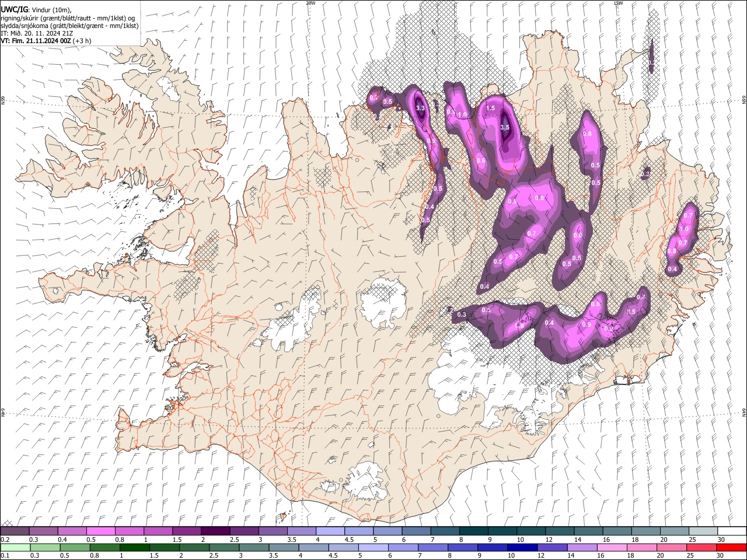Click the '16' label on the rain scale

pyautogui.click(x=601, y=555)
